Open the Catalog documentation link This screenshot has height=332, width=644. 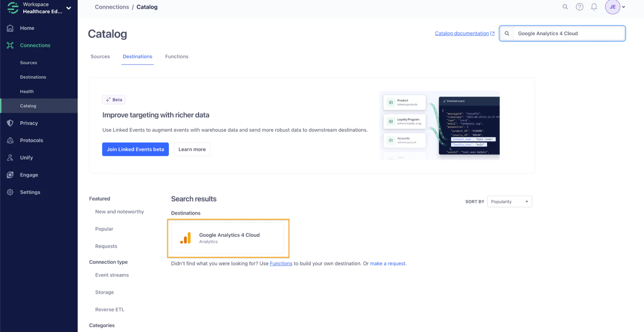[462, 33]
